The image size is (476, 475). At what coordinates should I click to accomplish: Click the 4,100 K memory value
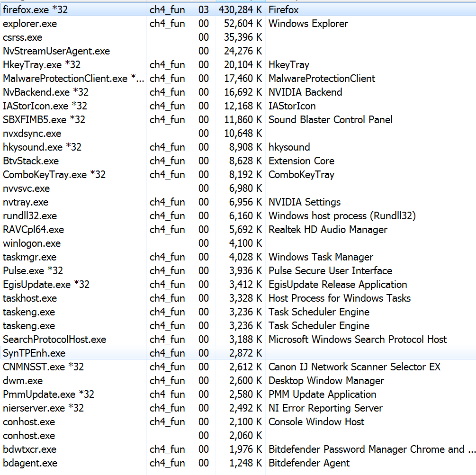click(246, 243)
